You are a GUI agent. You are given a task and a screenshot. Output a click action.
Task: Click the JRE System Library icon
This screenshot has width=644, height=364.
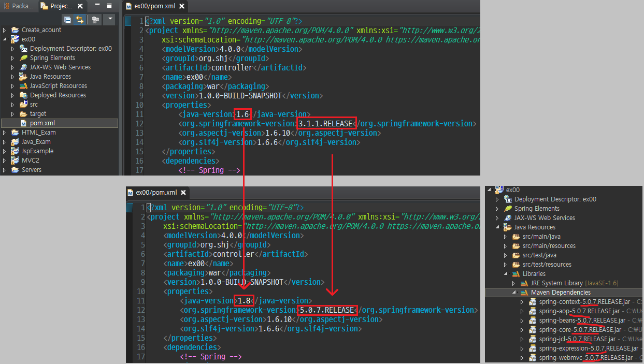tap(524, 283)
